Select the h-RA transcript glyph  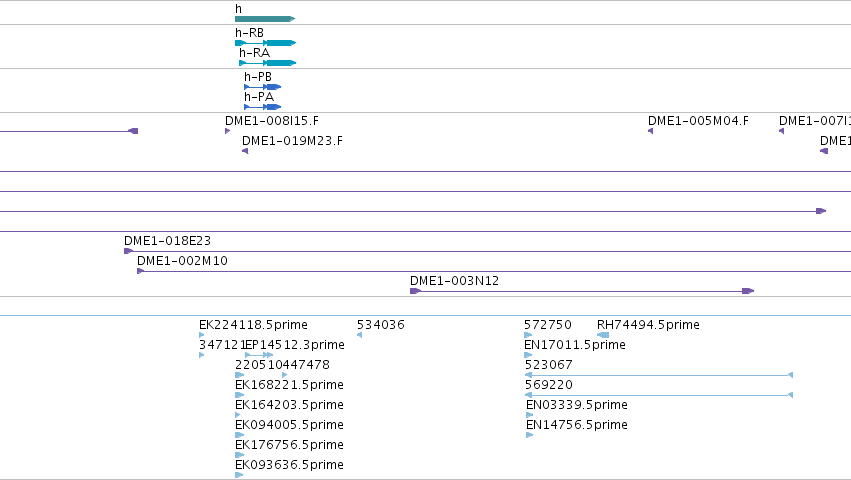coord(268,63)
